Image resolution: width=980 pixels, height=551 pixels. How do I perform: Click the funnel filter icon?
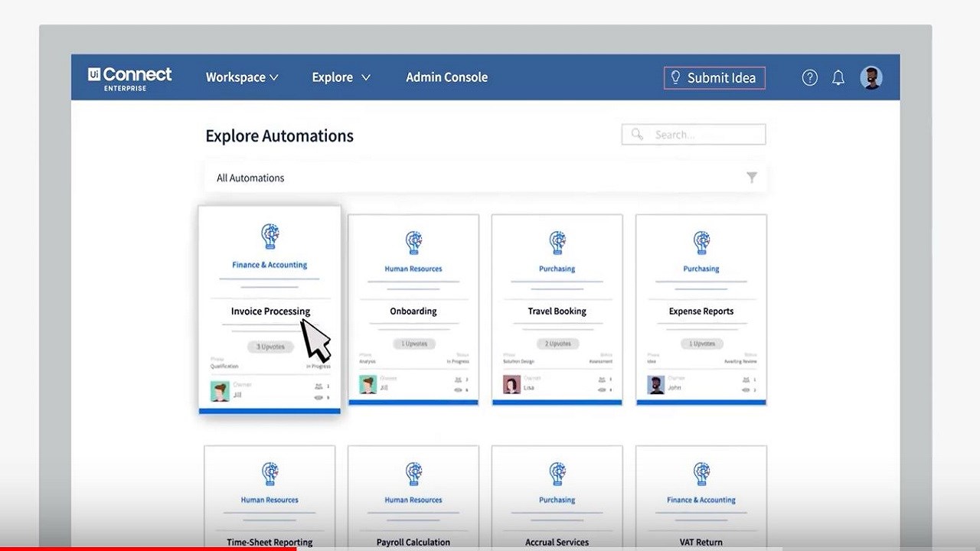pos(752,178)
